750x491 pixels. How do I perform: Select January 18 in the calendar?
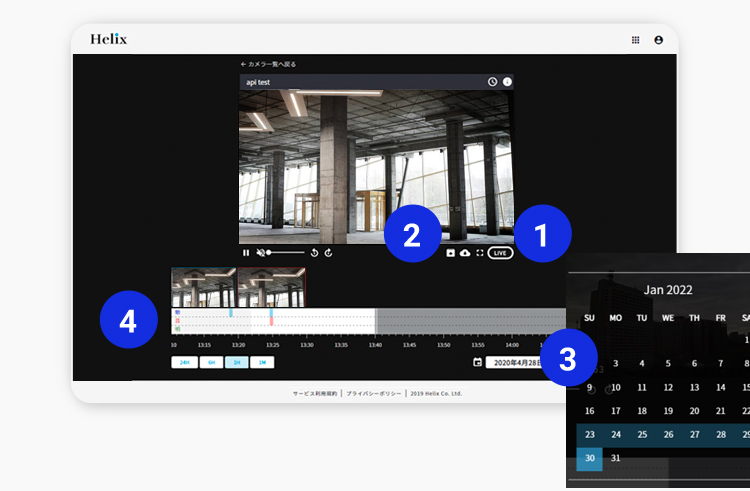point(642,411)
